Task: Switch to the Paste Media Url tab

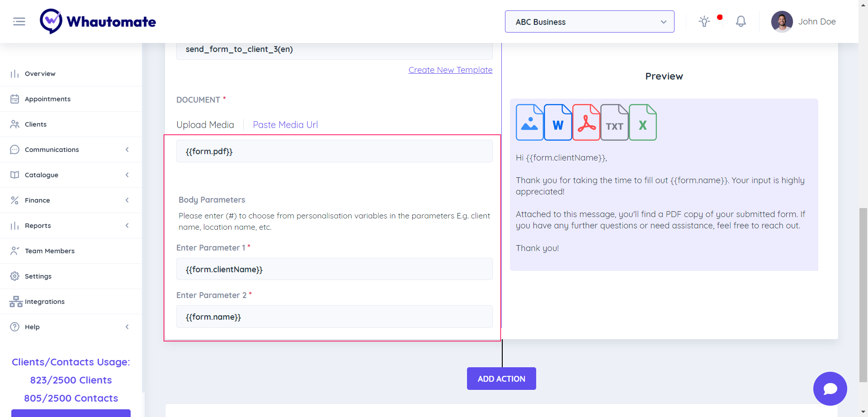Action: tap(285, 125)
